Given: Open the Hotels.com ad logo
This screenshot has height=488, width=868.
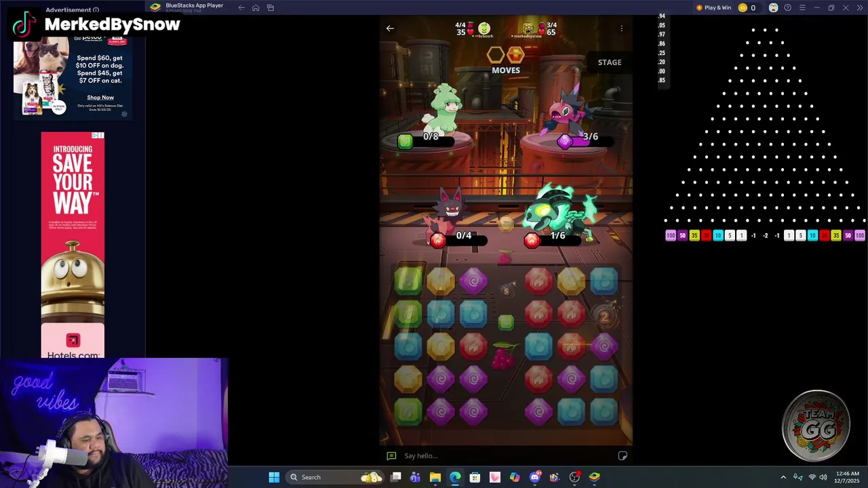Looking at the screenshot, I should [73, 340].
